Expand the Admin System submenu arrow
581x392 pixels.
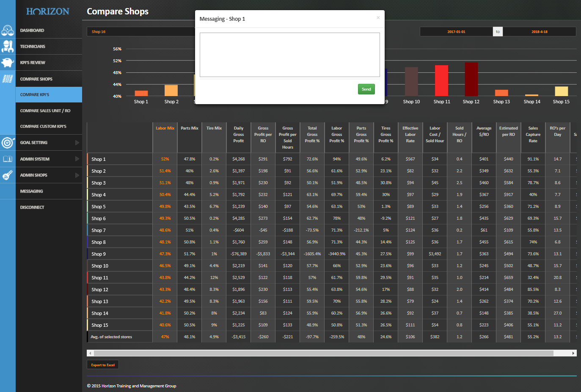coord(77,159)
